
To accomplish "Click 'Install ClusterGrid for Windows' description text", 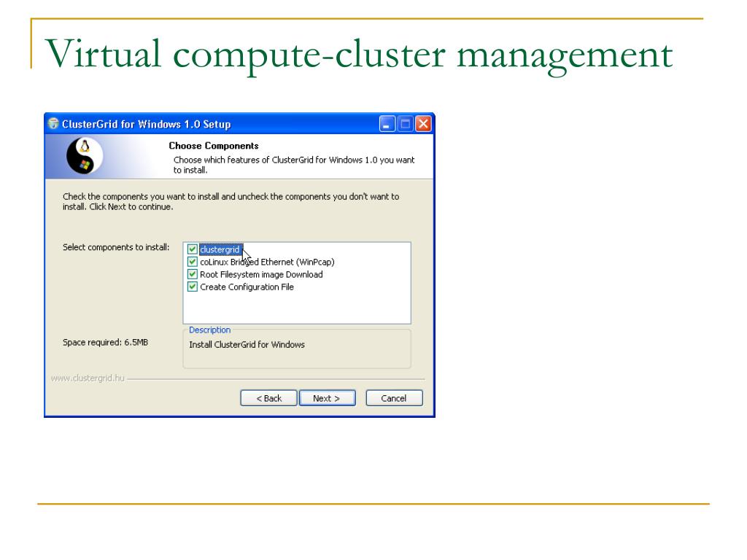I will [x=247, y=344].
